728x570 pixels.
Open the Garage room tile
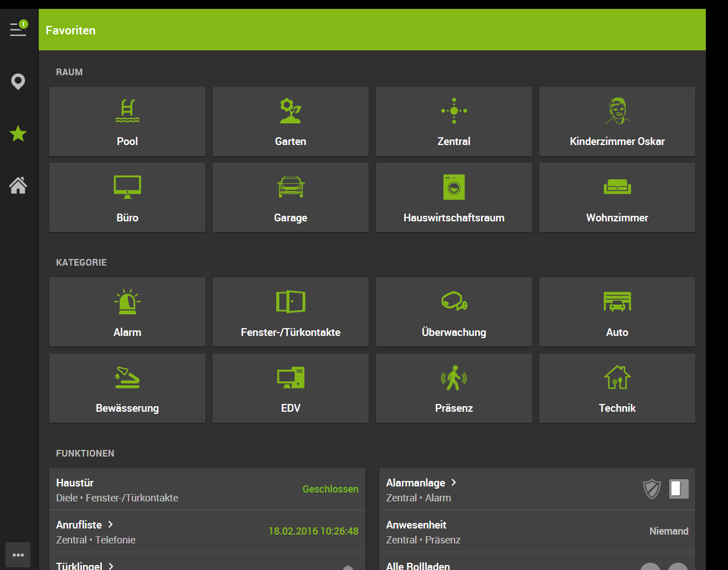click(x=291, y=198)
